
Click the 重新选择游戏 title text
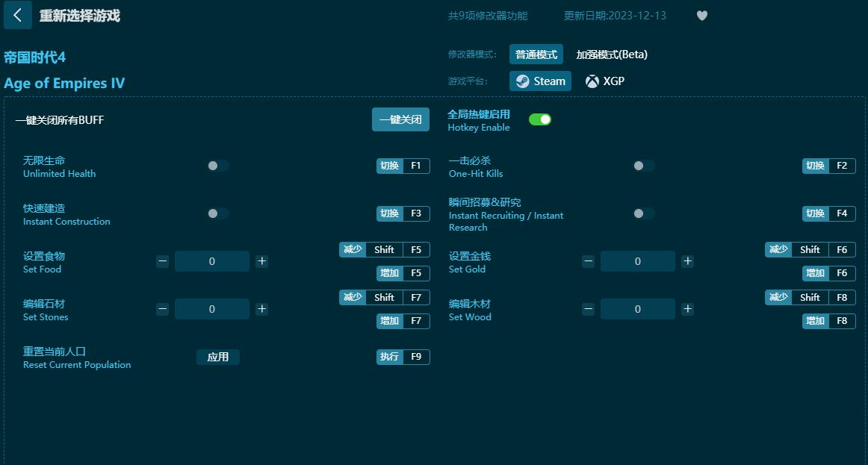pos(80,16)
